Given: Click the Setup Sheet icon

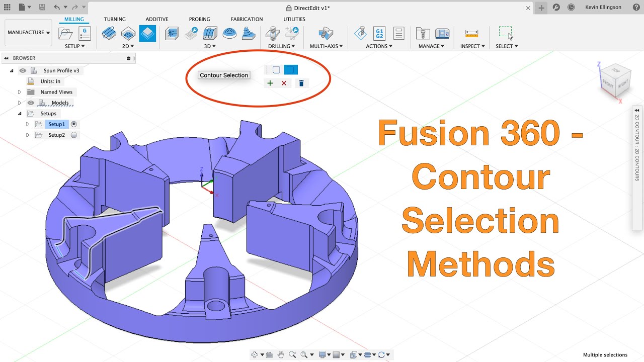Looking at the screenshot, I should coord(398,34).
